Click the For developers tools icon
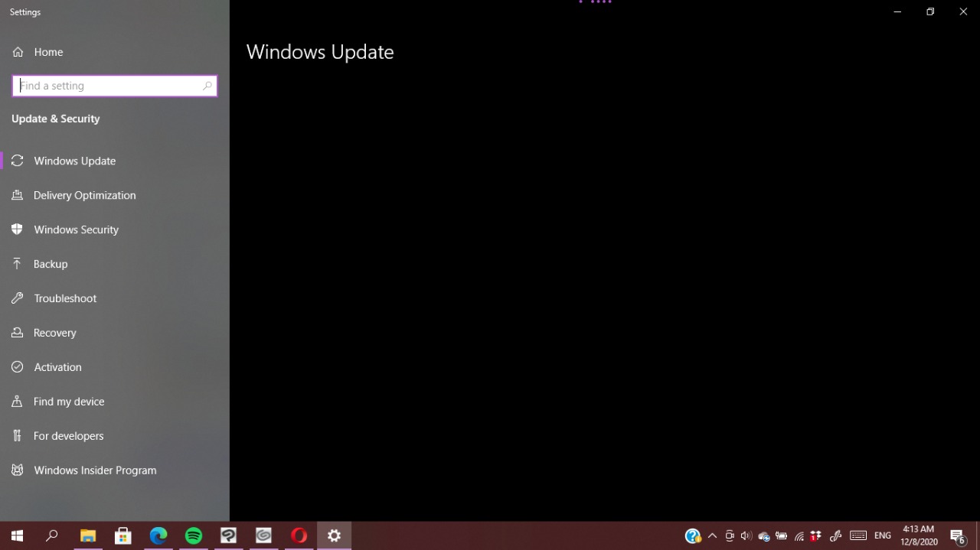Screen dimensions: 980x550 coord(18,436)
